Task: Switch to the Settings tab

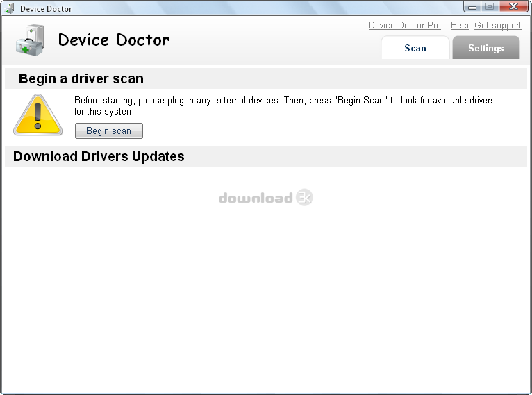Action: tap(486, 48)
